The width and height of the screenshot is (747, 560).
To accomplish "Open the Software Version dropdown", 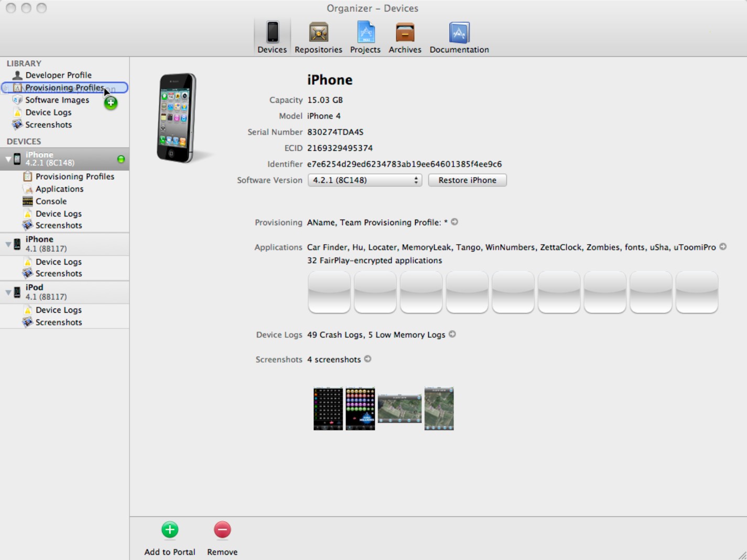I will coord(365,180).
